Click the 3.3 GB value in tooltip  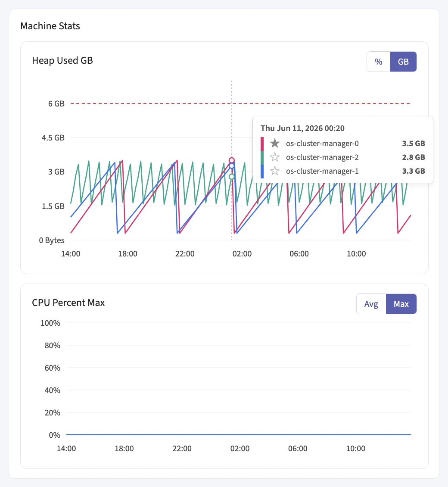[414, 171]
